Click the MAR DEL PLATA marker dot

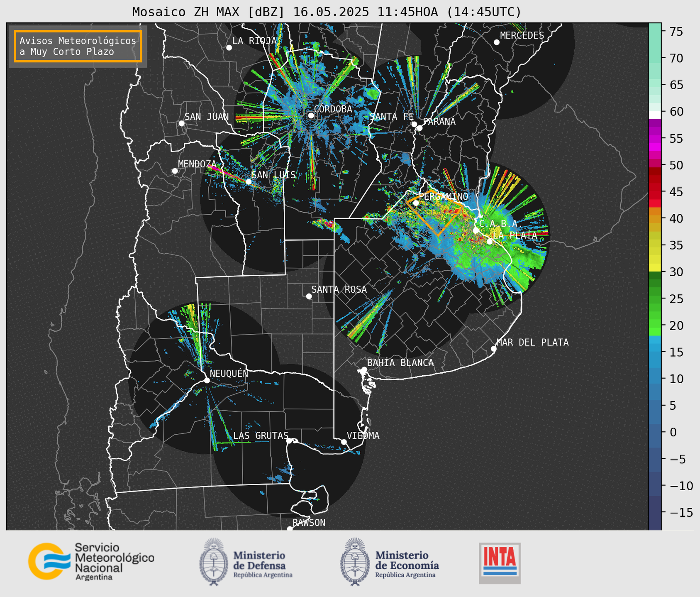493,349
